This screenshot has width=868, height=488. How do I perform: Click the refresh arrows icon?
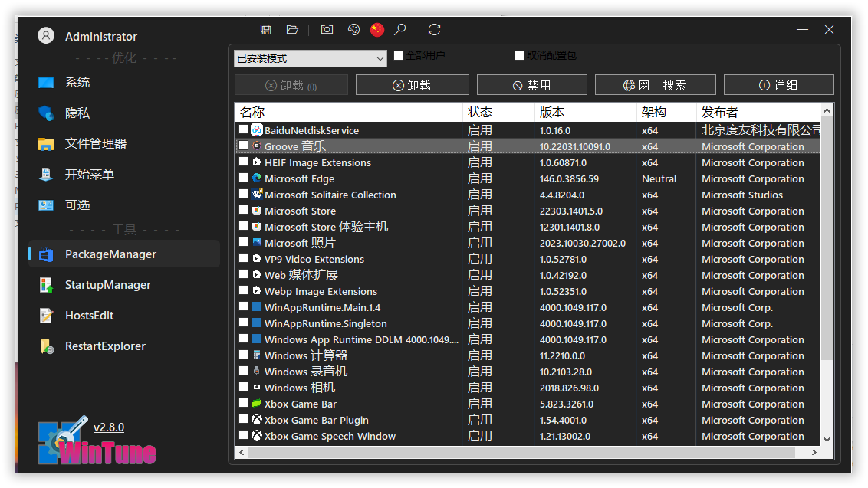[434, 30]
